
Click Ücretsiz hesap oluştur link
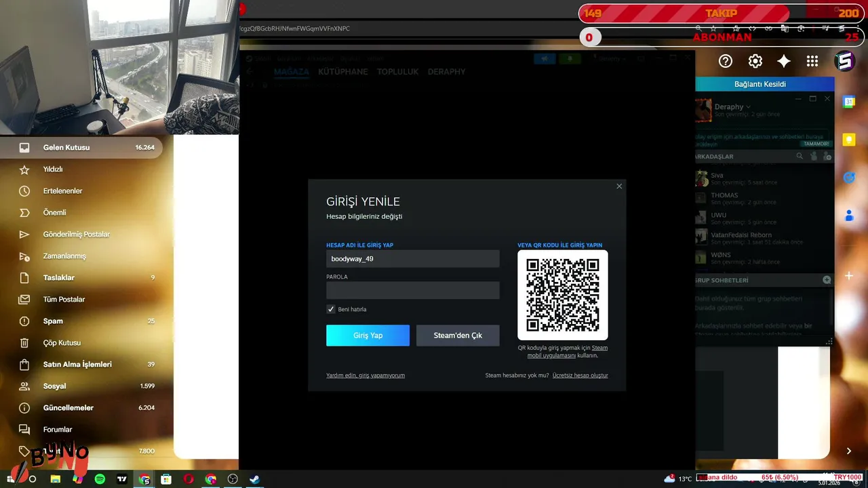[580, 375]
